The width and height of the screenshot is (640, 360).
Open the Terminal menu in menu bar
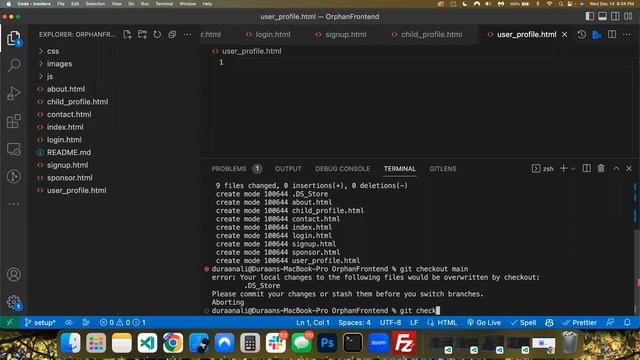click(164, 4)
